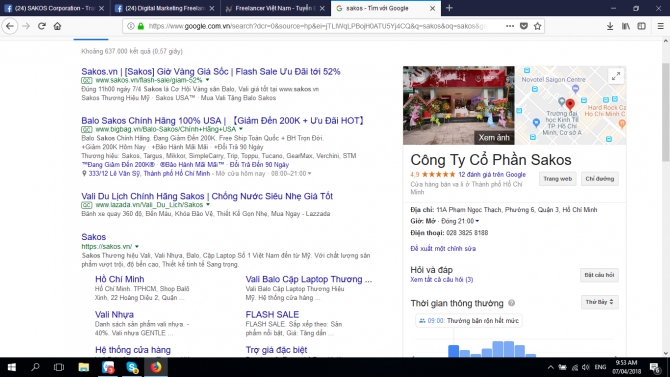Click Đề xuất một chỉnh sửa link

click(443, 248)
